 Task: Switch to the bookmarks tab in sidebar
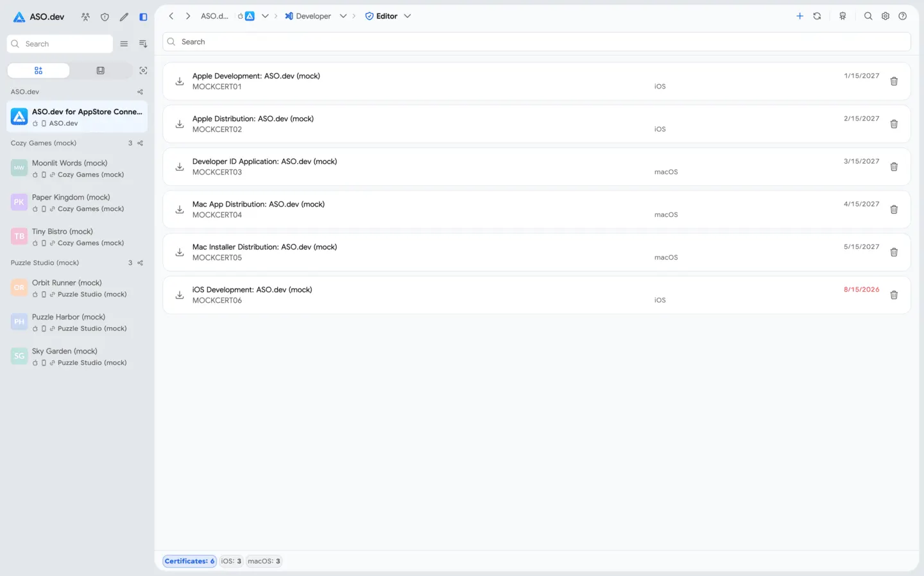pos(101,71)
